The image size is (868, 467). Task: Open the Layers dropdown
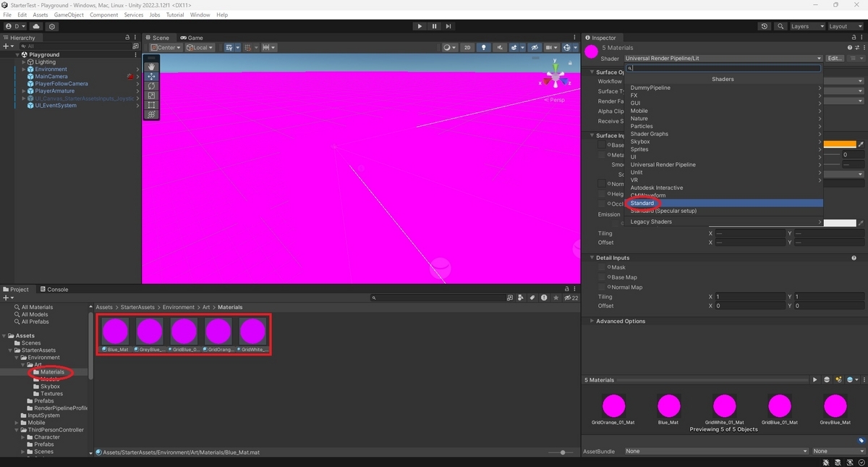point(807,26)
